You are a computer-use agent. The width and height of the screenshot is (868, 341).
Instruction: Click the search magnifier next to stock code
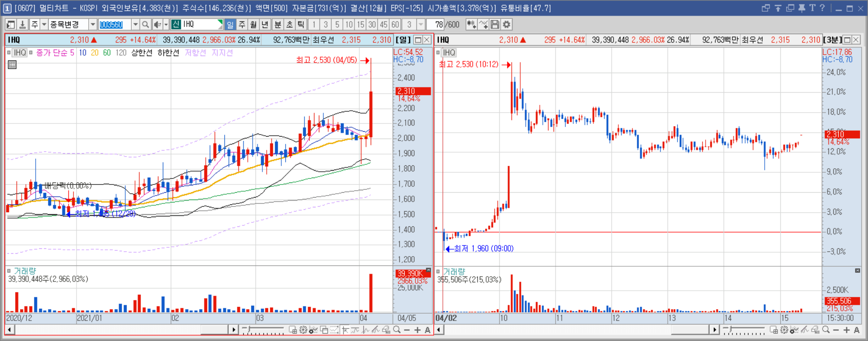(x=145, y=24)
